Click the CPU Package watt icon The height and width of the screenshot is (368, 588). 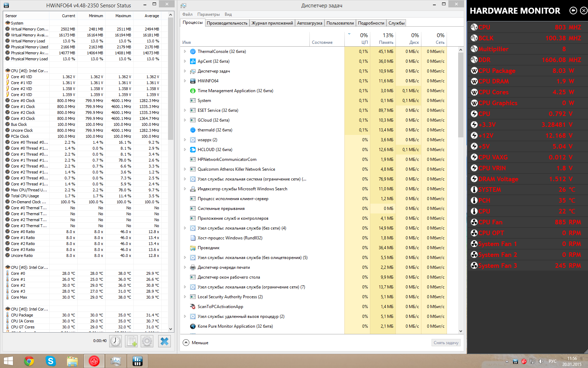tap(474, 71)
